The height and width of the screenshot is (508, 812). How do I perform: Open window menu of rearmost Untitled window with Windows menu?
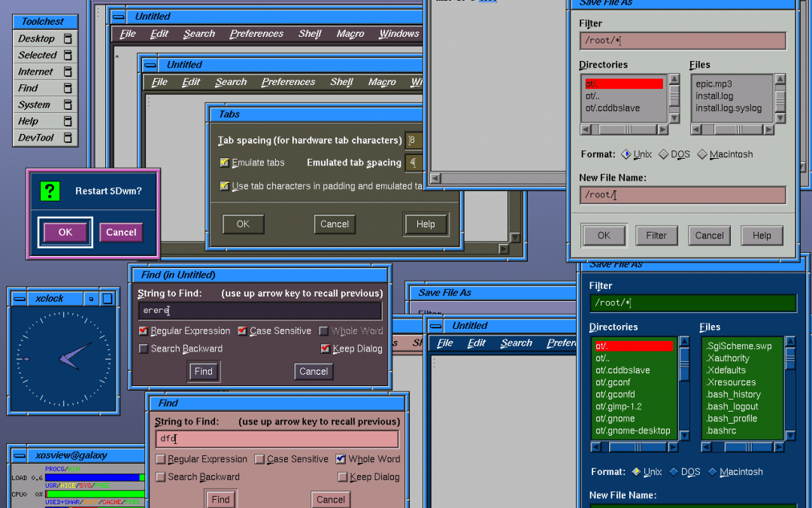pyautogui.click(x=119, y=17)
